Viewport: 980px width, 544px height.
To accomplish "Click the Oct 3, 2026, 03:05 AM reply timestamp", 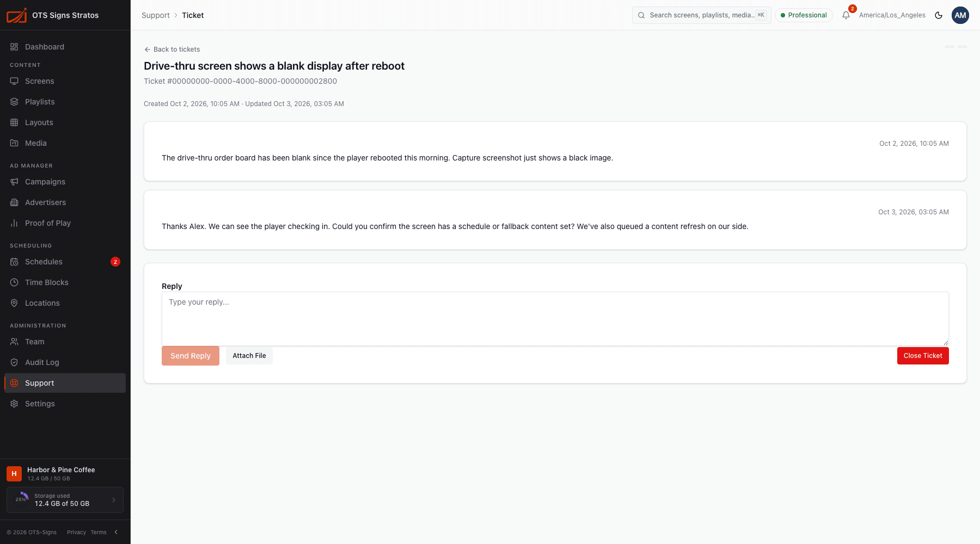I will (914, 212).
